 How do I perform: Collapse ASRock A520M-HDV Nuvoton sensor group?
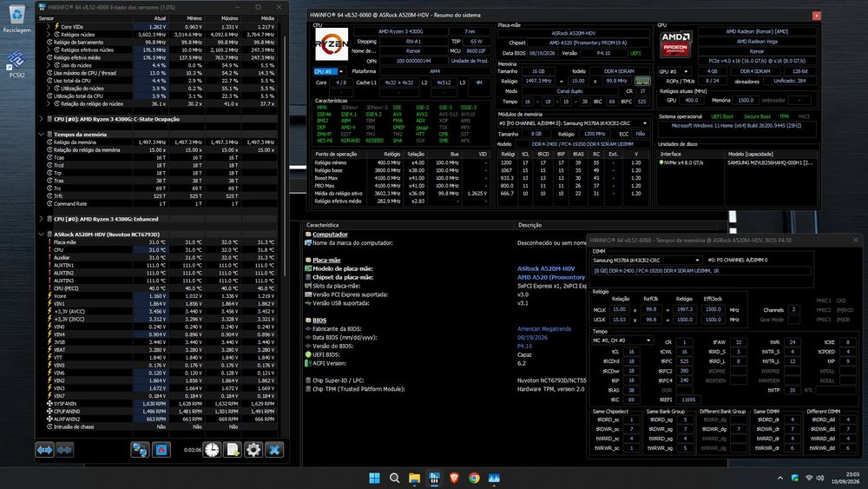41,235
